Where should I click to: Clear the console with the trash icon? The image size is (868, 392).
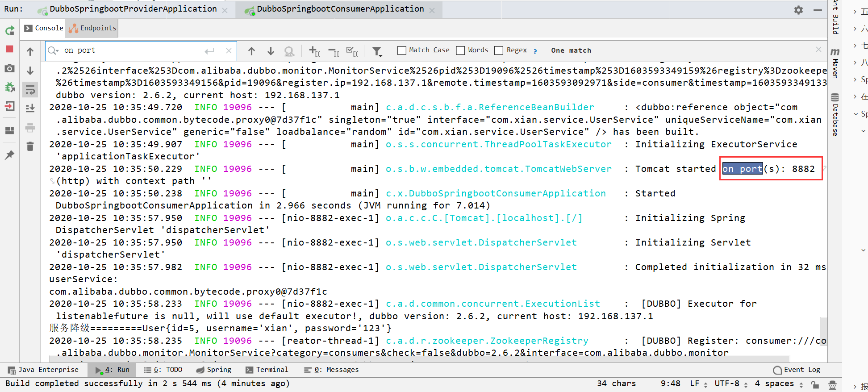tap(30, 146)
